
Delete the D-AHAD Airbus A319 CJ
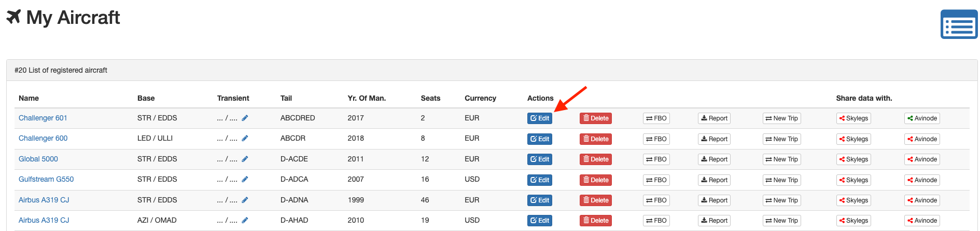point(595,221)
